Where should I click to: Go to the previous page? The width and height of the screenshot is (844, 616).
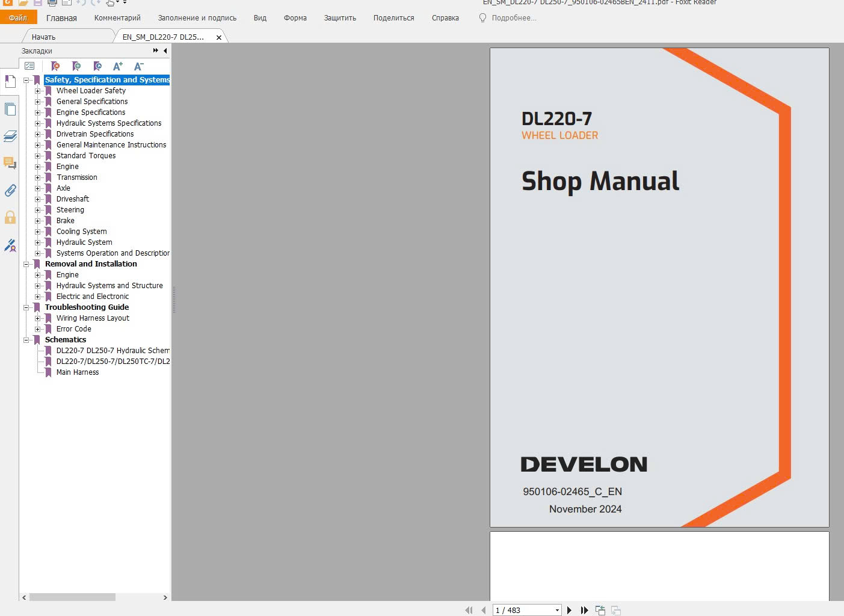(484, 610)
